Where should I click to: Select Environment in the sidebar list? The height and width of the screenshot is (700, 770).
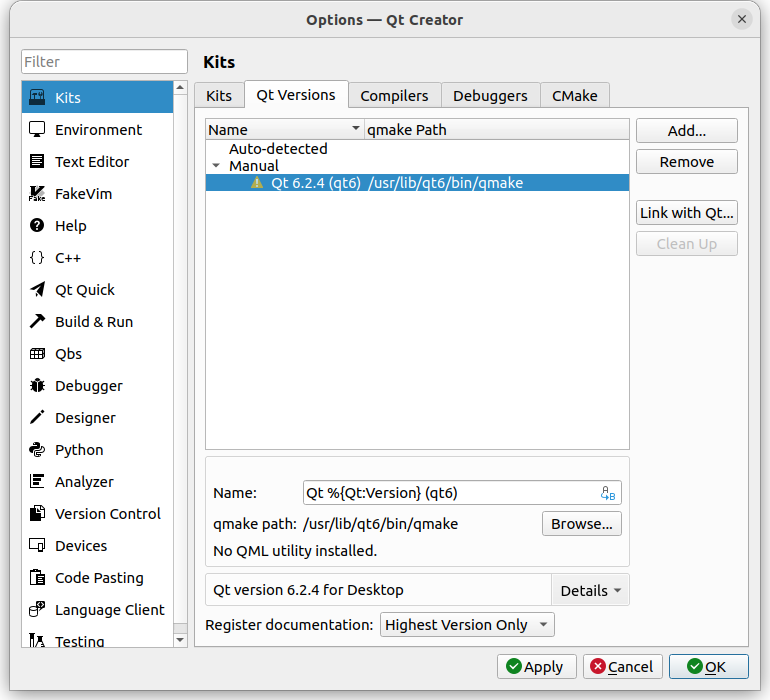97,130
